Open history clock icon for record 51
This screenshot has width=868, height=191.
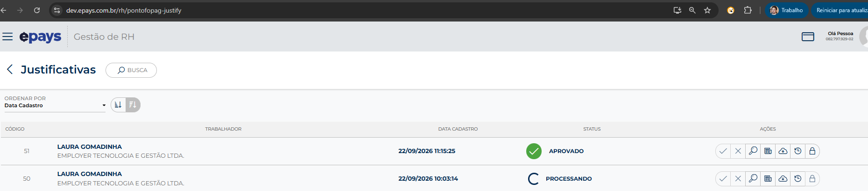point(798,151)
